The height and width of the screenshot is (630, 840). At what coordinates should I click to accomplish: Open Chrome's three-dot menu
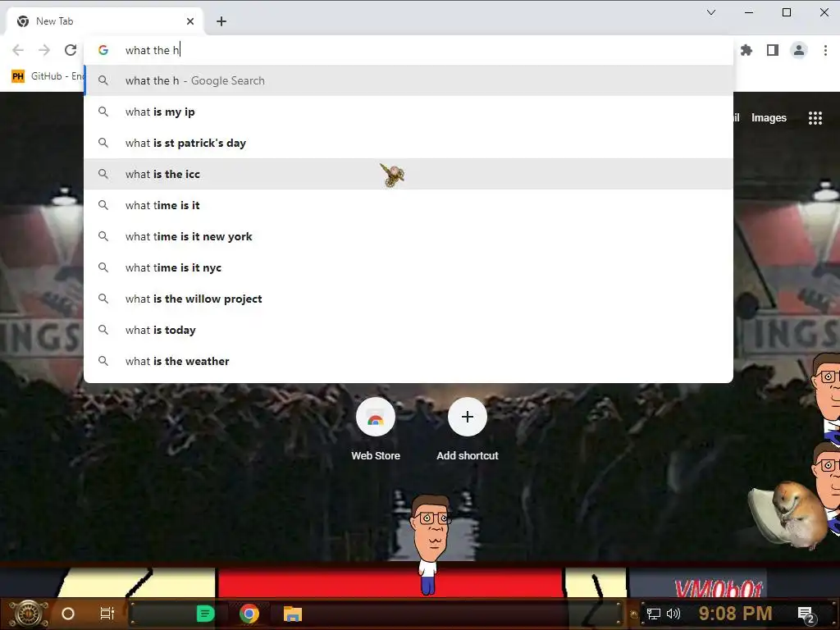coord(825,50)
